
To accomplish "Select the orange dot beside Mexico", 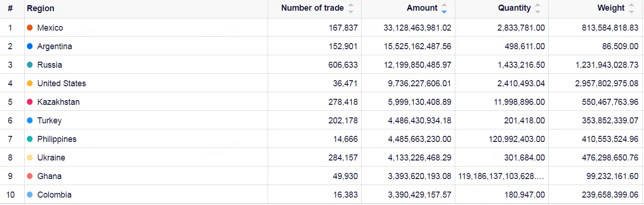I will [30, 28].
